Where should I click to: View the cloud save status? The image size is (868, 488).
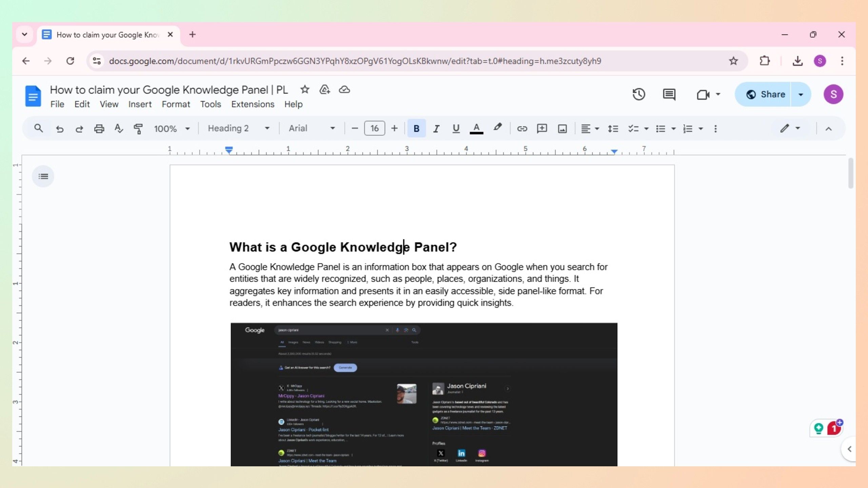coord(344,89)
